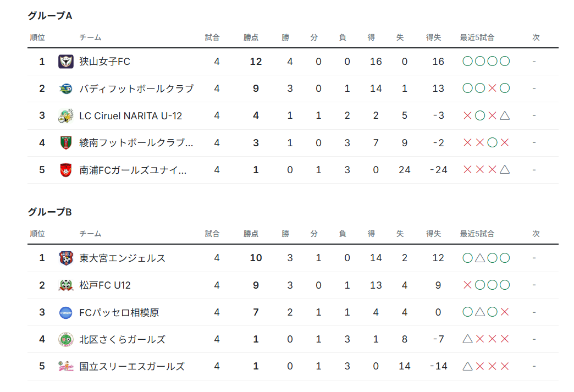Click the 狭山女子FC team crest icon
The width and height of the screenshot is (574, 392).
click(66, 62)
